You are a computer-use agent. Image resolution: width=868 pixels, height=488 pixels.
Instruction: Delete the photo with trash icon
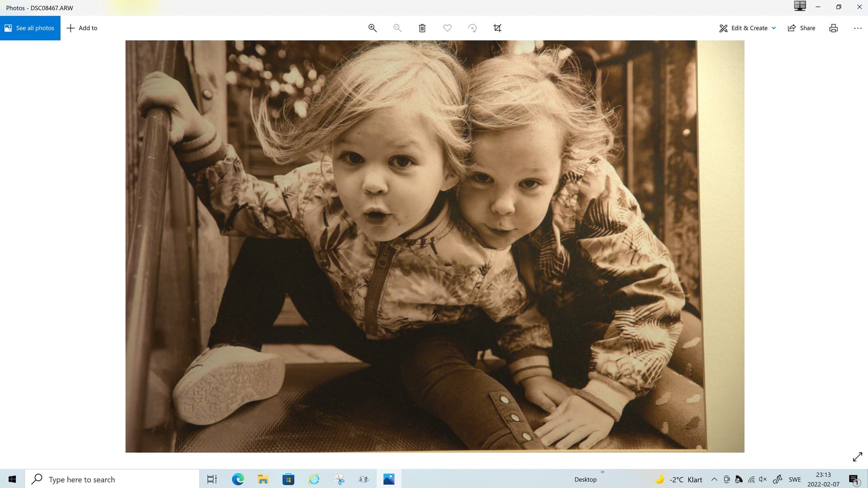coord(422,28)
